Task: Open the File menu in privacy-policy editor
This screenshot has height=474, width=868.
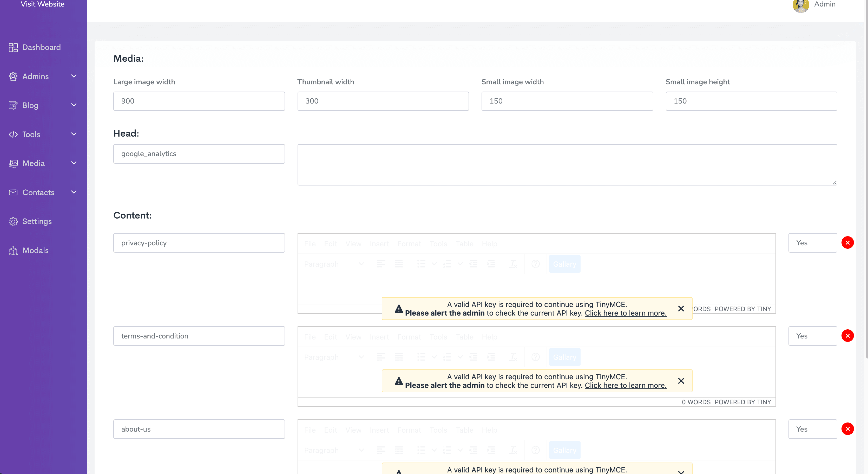Action: [310, 244]
